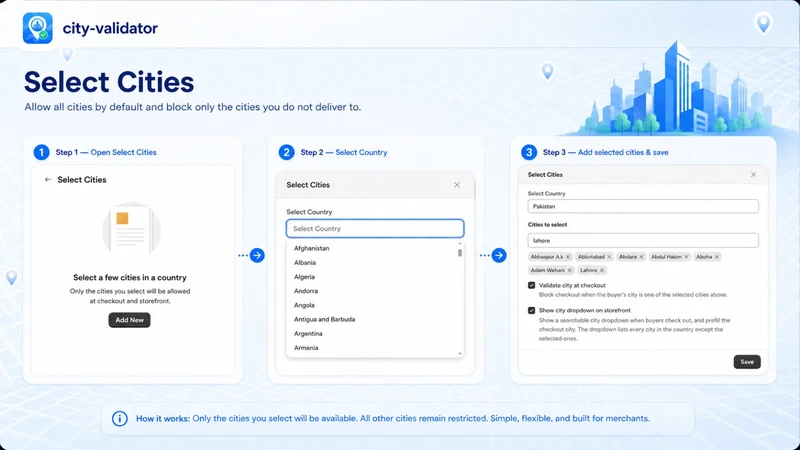Remove the Lahore city tag
The width and height of the screenshot is (800, 450).
point(602,270)
